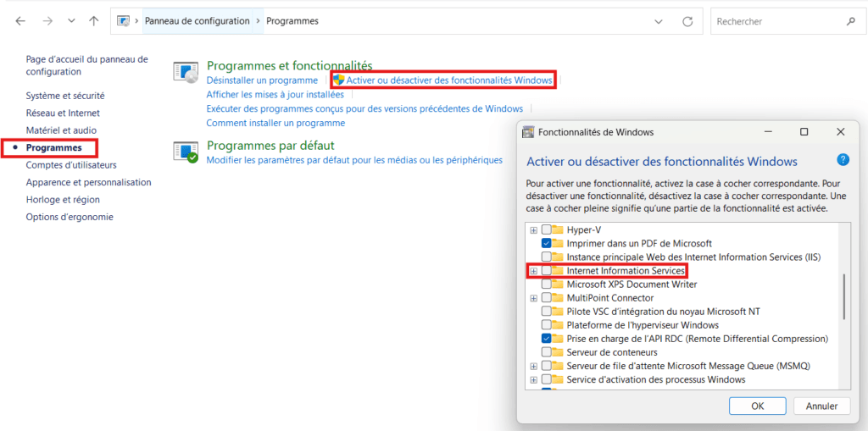The height and width of the screenshot is (431, 868).
Task: Open Apparence et personnalisation category
Action: coord(88,182)
